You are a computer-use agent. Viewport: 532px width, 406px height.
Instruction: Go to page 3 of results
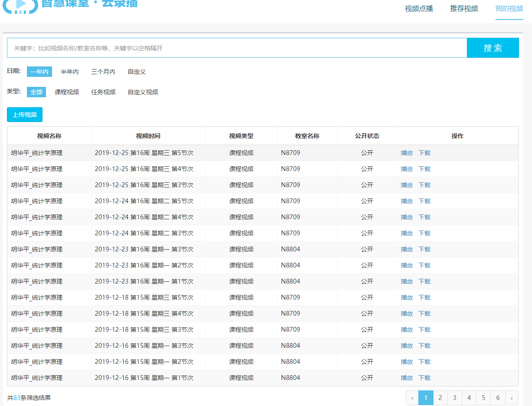click(454, 398)
